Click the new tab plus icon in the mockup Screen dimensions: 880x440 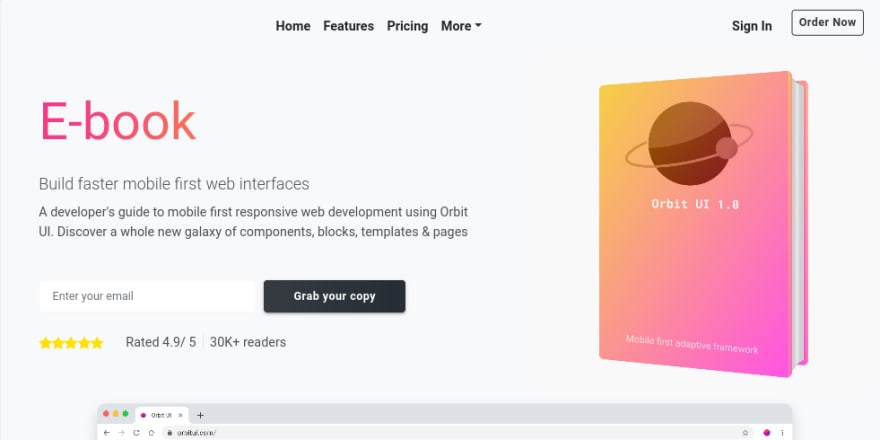coord(200,415)
